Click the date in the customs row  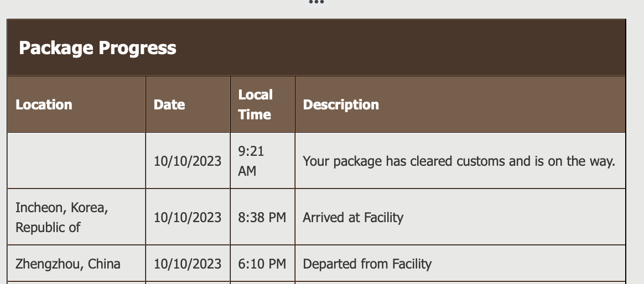tap(188, 161)
